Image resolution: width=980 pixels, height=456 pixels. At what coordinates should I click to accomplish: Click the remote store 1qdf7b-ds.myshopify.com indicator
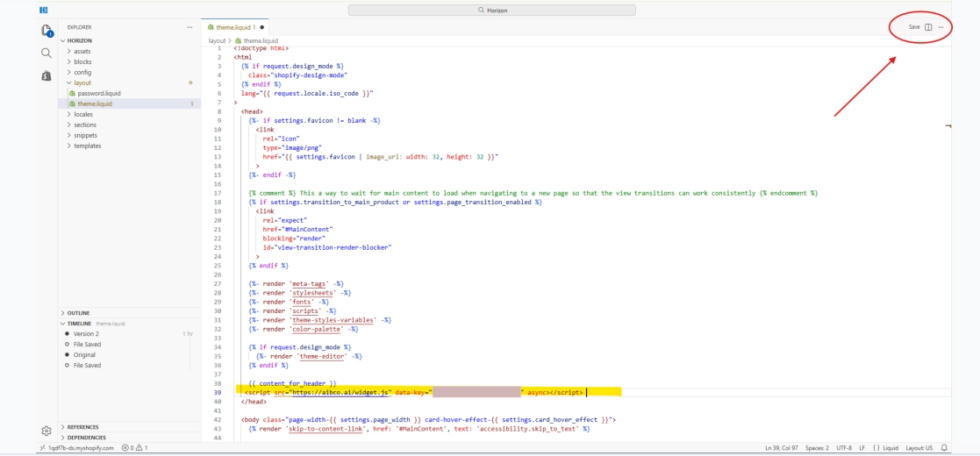point(75,448)
